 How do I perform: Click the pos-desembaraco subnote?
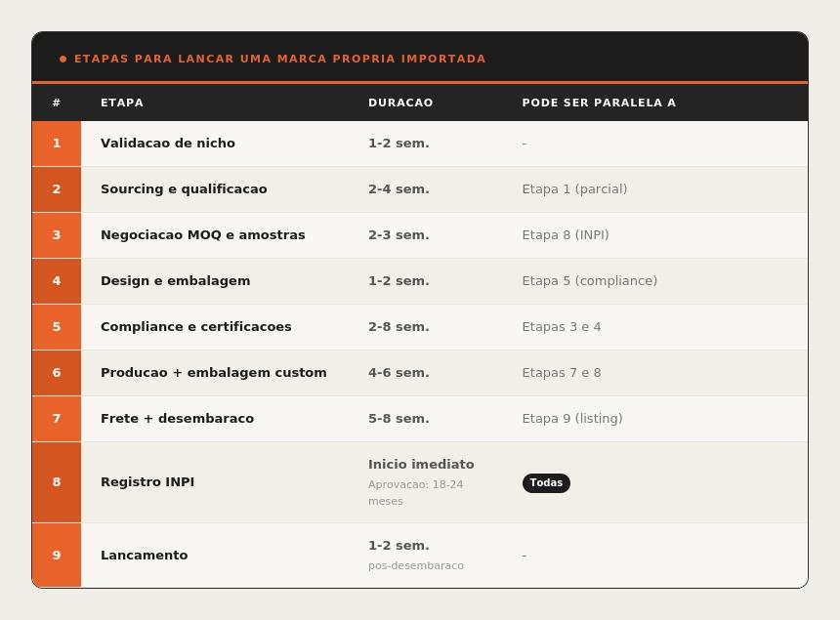(x=416, y=566)
